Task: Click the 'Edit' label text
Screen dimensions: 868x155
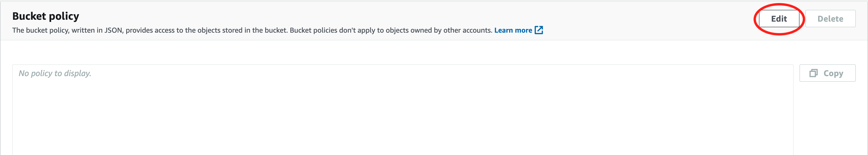Action: point(779,19)
